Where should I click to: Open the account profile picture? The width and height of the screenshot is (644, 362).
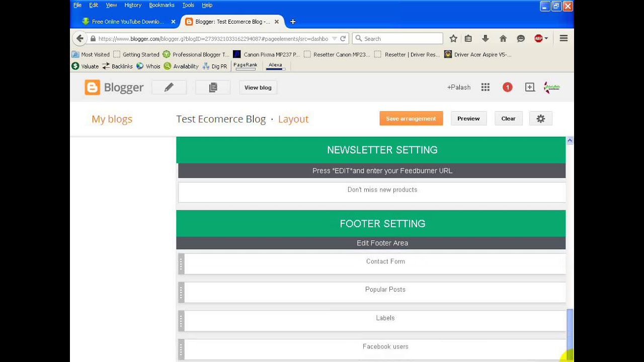pos(552,87)
